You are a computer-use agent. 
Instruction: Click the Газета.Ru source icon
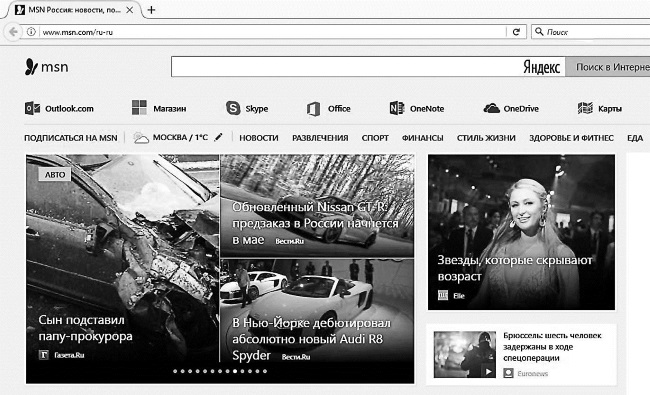pos(44,355)
